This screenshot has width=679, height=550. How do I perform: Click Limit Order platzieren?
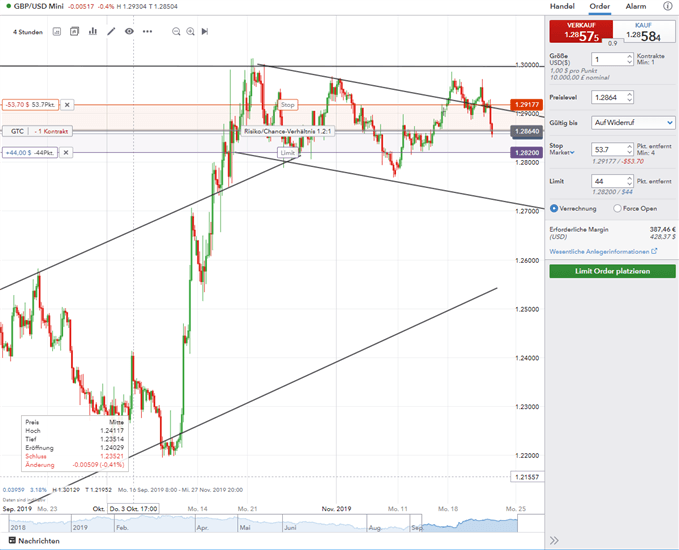pyautogui.click(x=612, y=271)
